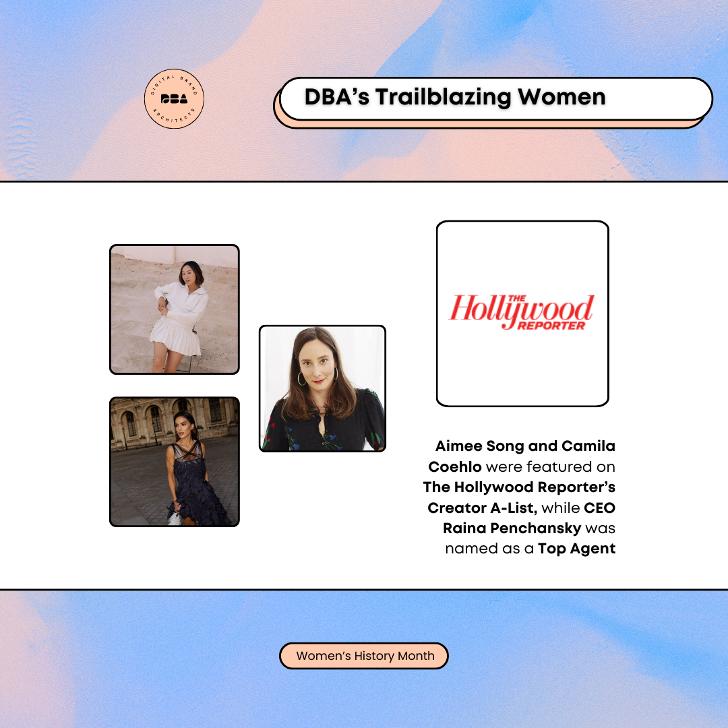Click "The Hollywood Reporter's" bold caption text
The height and width of the screenshot is (728, 728).
(519, 487)
